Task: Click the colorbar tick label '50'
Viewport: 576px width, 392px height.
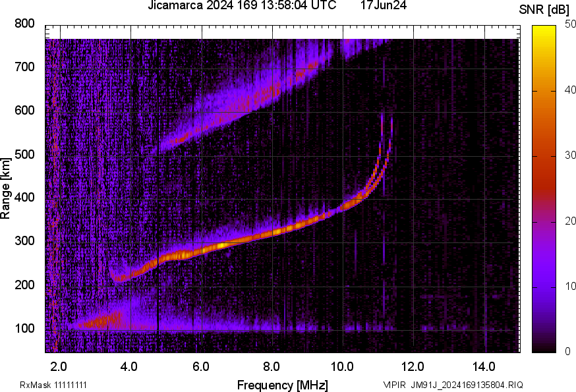Action: 570,24
